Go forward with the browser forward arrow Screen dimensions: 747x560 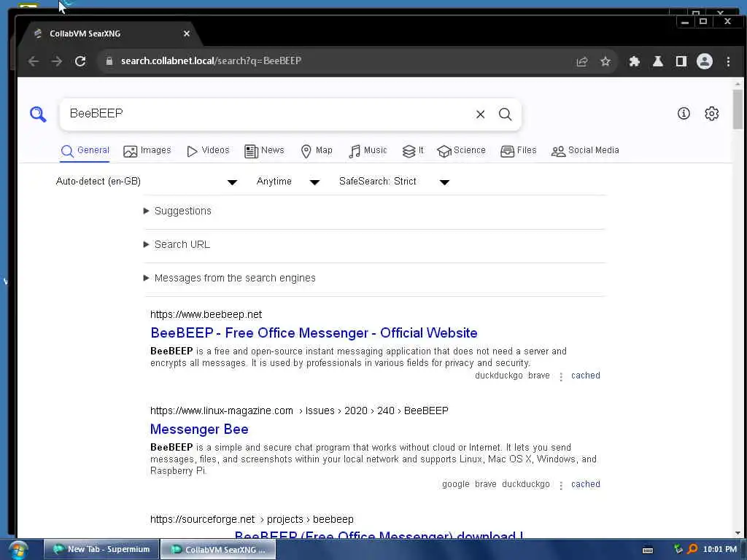tap(57, 61)
